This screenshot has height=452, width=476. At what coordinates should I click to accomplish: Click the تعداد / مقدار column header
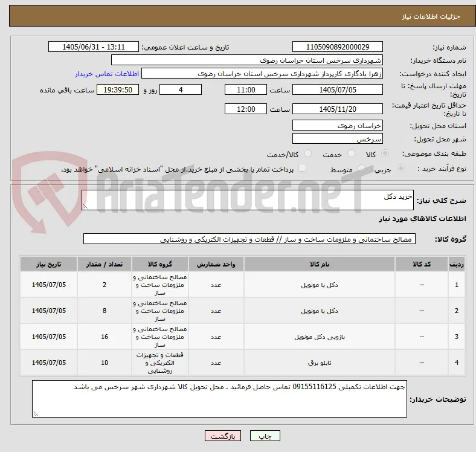click(105, 264)
